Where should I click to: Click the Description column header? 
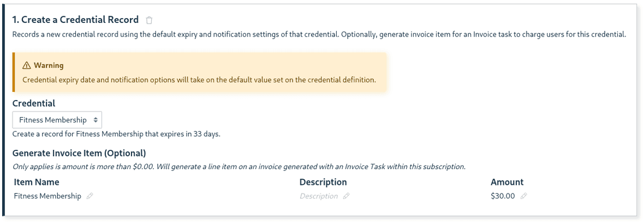click(x=323, y=182)
